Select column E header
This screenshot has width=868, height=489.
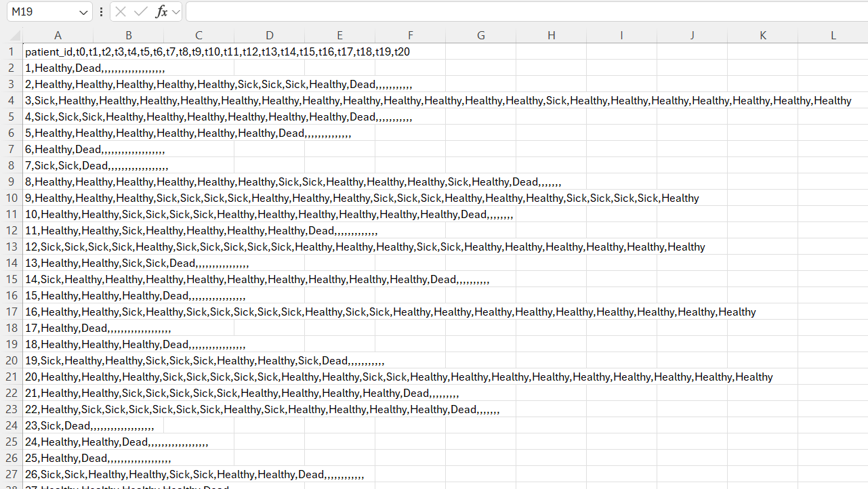[x=339, y=36]
